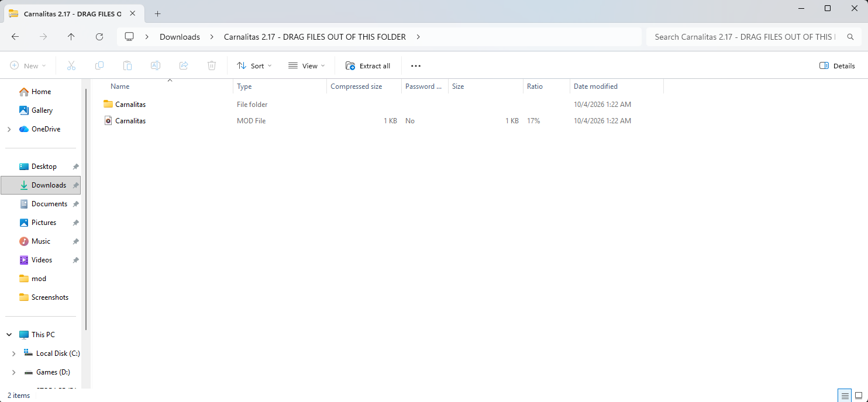The width and height of the screenshot is (868, 402).
Task: Select This PC in navigation pane
Action: coord(43,335)
